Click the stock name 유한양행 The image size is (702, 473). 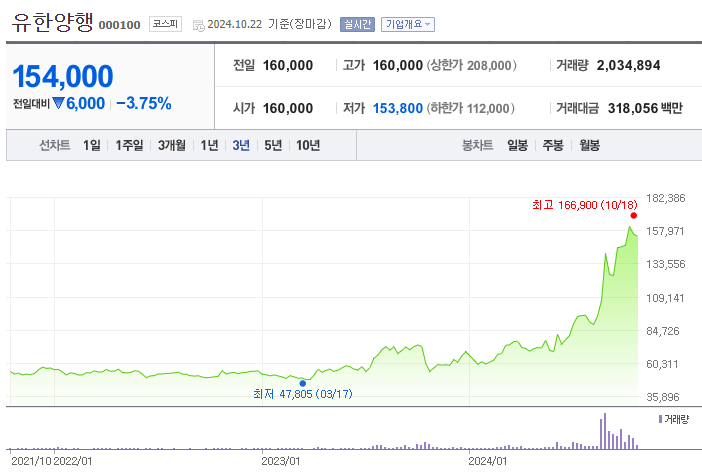point(52,22)
